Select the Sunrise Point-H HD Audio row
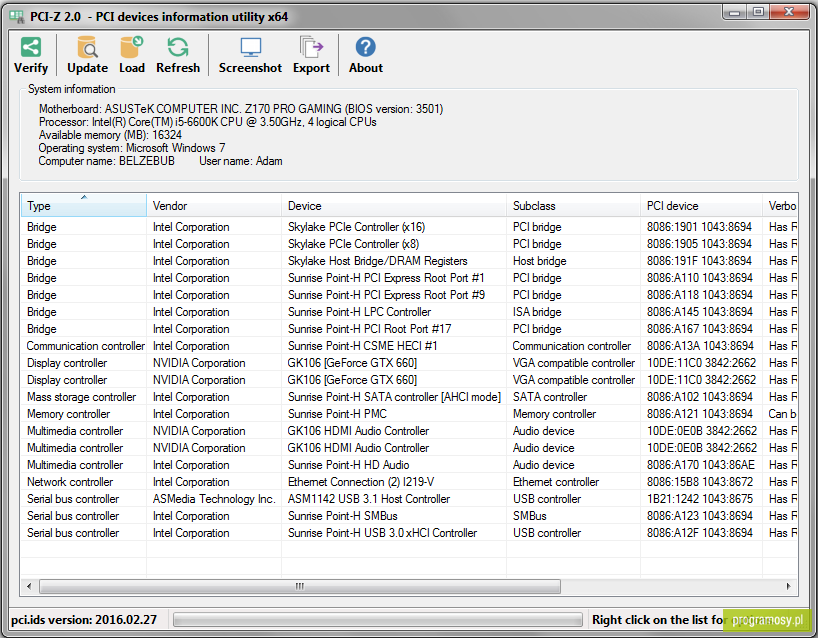 tap(409, 465)
